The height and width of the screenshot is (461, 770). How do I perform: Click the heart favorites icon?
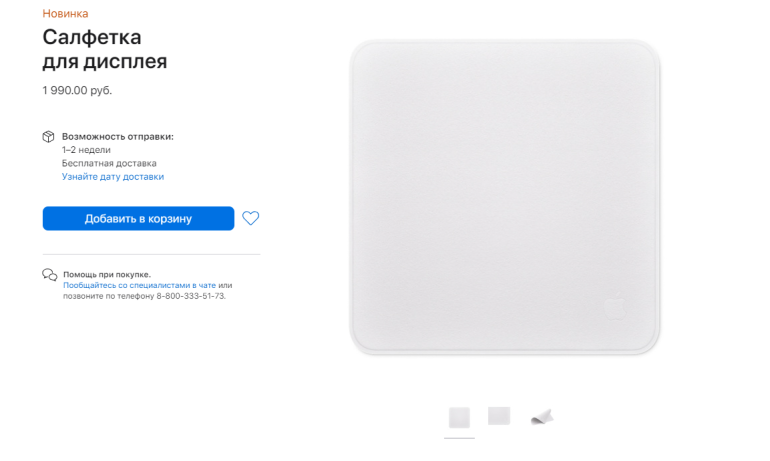pos(250,218)
